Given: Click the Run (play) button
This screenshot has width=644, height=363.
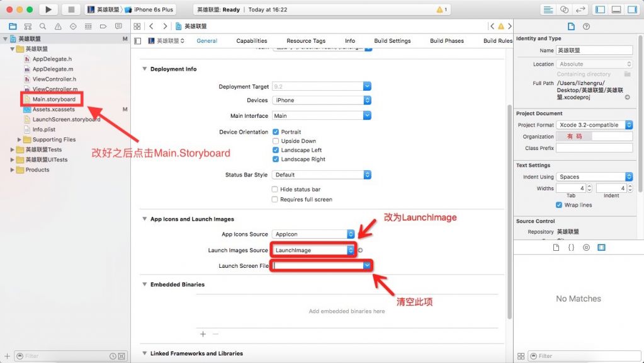Looking at the screenshot, I should tap(48, 9).
